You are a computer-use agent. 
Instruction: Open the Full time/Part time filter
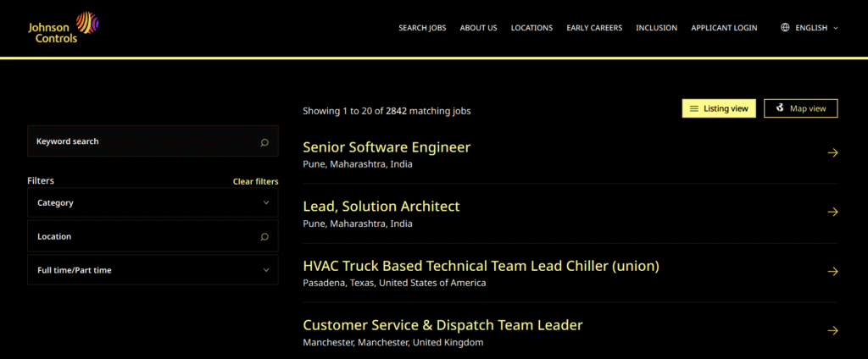[153, 270]
